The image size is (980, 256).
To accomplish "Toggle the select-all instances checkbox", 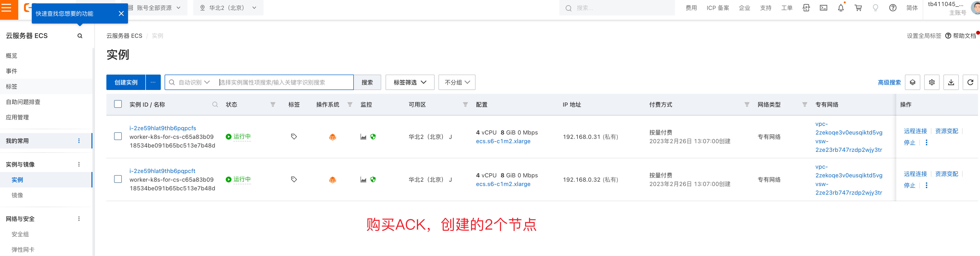I will [118, 104].
